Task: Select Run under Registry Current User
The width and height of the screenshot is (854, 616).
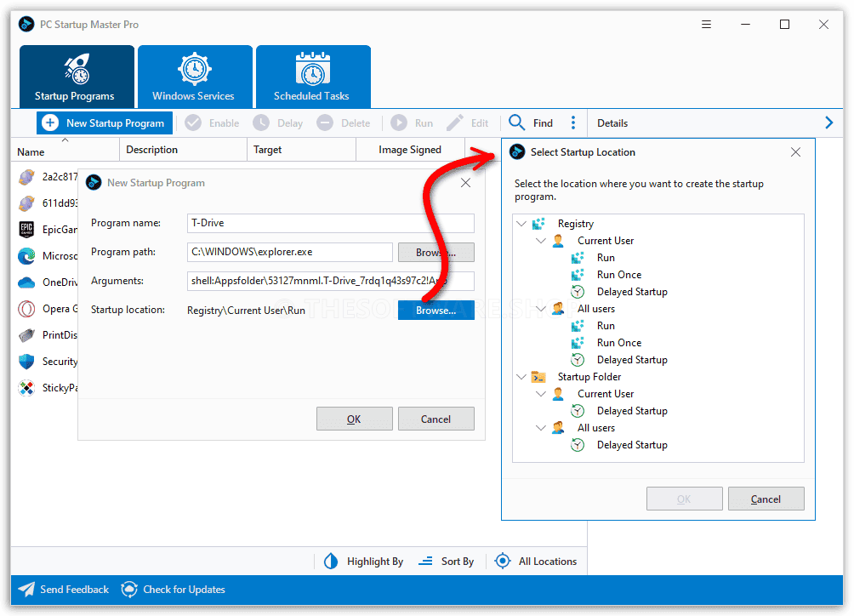Action: click(606, 258)
